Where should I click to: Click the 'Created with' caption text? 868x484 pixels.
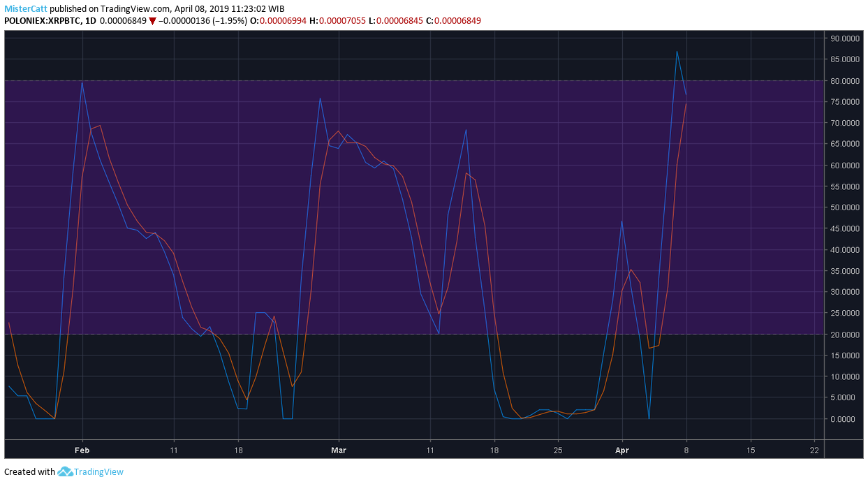[x=29, y=472]
